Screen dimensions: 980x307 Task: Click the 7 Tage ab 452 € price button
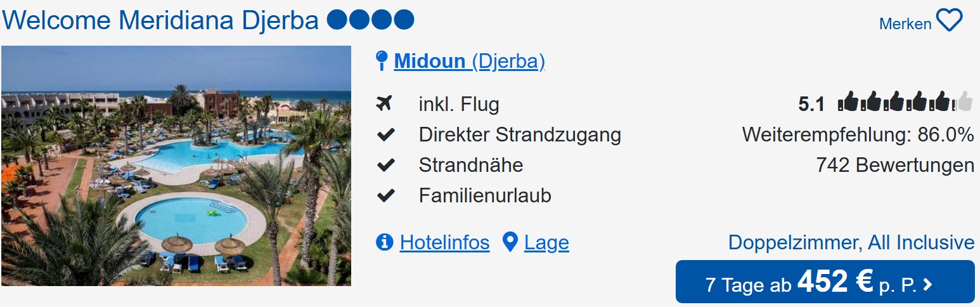[825, 282]
